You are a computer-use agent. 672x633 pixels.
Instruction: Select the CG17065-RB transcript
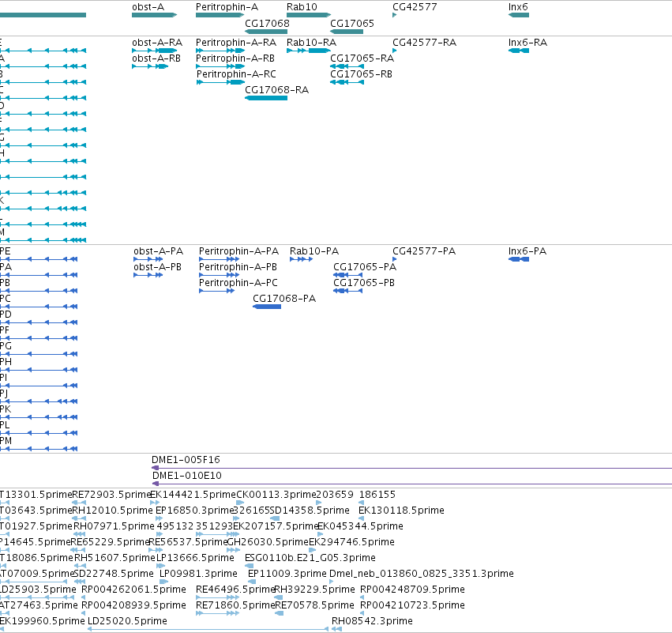(x=347, y=82)
